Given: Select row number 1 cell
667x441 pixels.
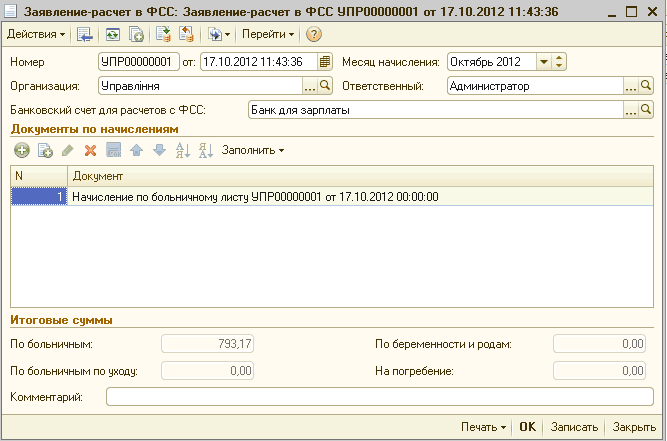Looking at the screenshot, I should pos(39,196).
